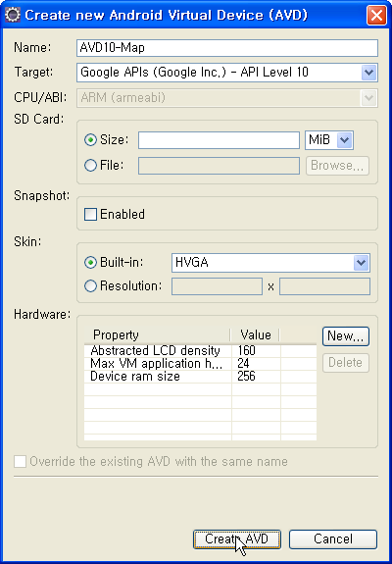Enable the Snapshot checkbox
This screenshot has height=564, width=392.
[90, 215]
